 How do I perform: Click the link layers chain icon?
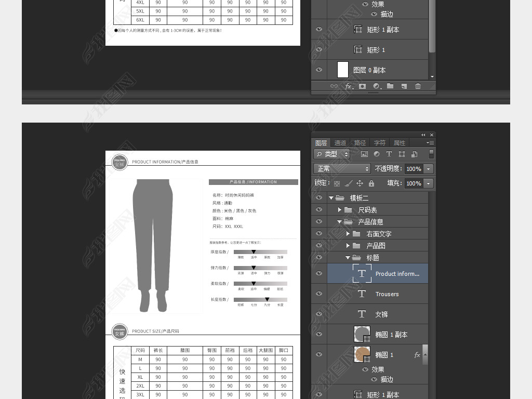(x=334, y=86)
